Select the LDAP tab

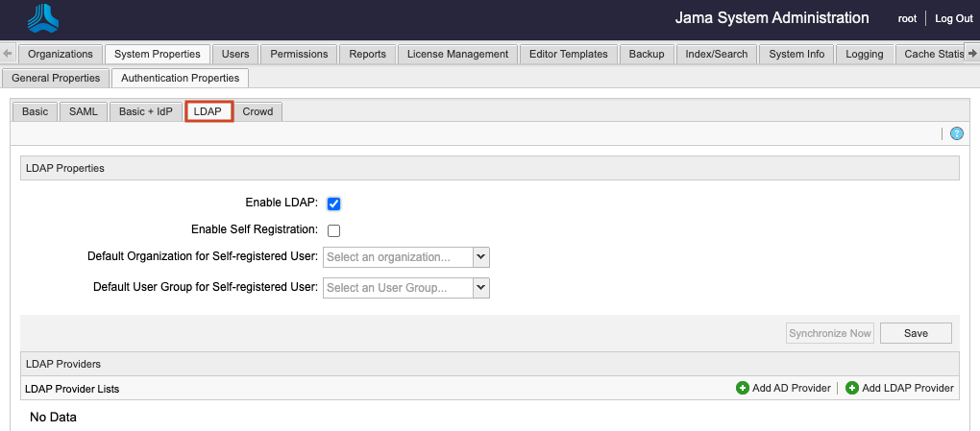[208, 111]
